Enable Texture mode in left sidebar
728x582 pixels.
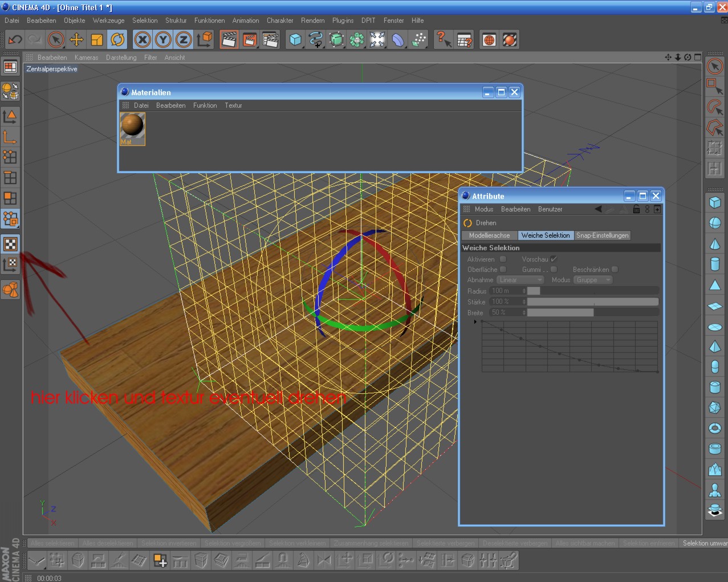click(x=10, y=244)
